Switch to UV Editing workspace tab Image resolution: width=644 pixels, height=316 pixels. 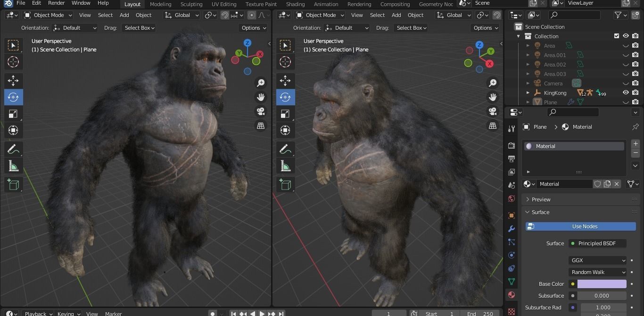pos(224,4)
